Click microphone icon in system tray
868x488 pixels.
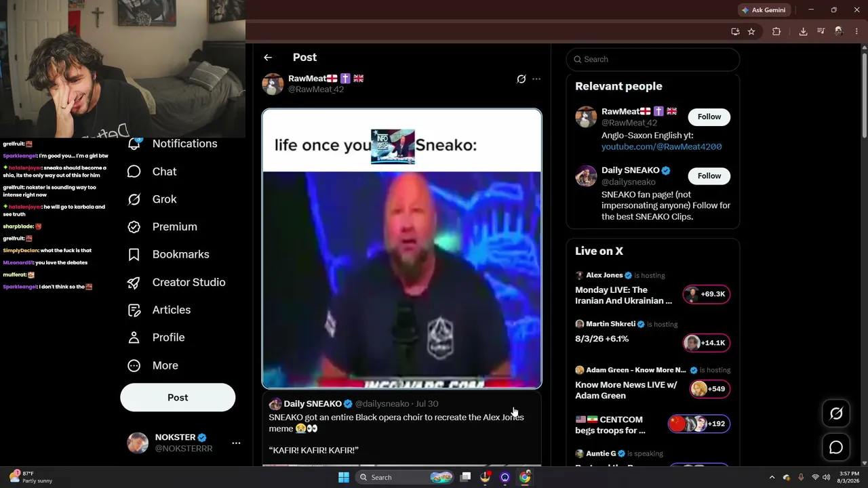click(801, 477)
